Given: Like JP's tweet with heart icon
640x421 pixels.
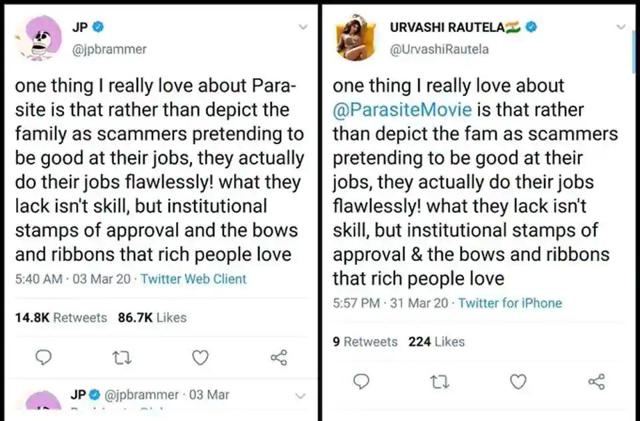Looking at the screenshot, I should click(200, 358).
